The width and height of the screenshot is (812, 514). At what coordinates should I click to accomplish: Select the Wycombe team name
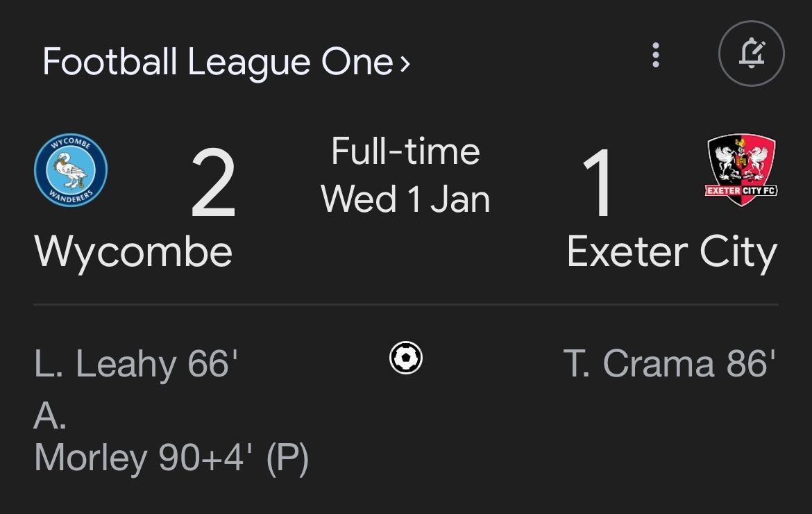coord(133,251)
